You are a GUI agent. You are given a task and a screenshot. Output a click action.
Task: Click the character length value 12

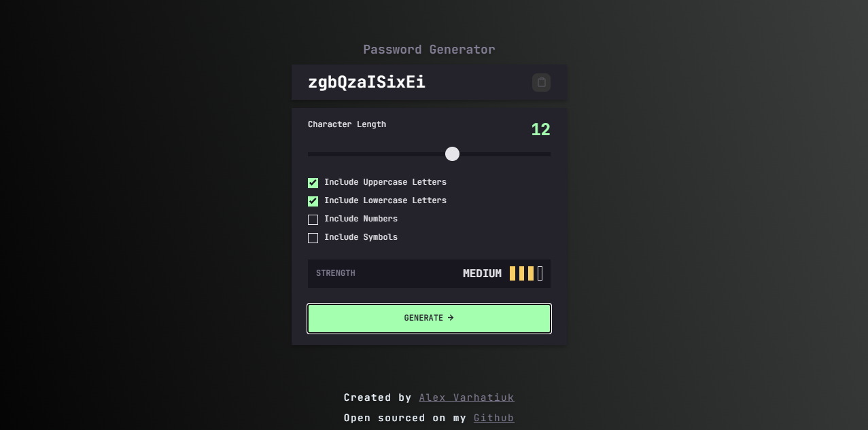pyautogui.click(x=540, y=129)
